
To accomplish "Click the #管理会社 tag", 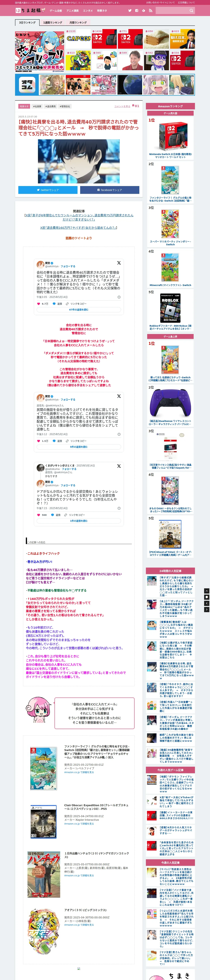I will tap(65, 106).
